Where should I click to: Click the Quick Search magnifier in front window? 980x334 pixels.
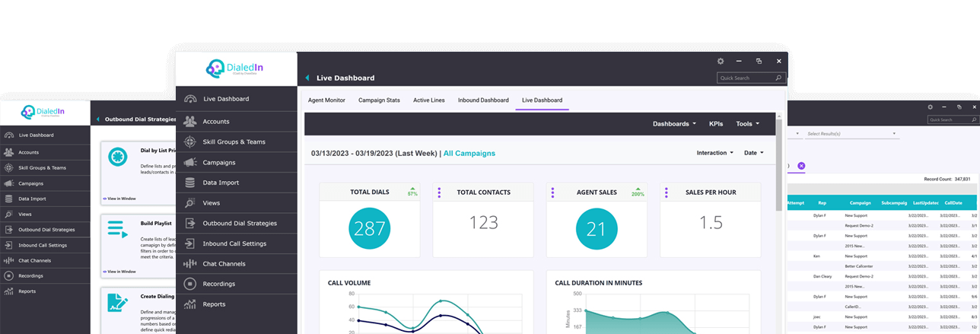point(778,78)
